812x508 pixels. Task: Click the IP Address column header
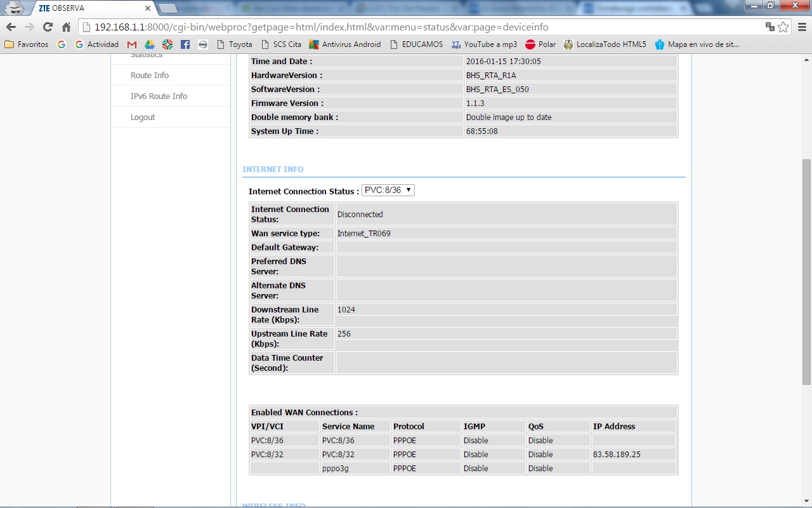(614, 427)
